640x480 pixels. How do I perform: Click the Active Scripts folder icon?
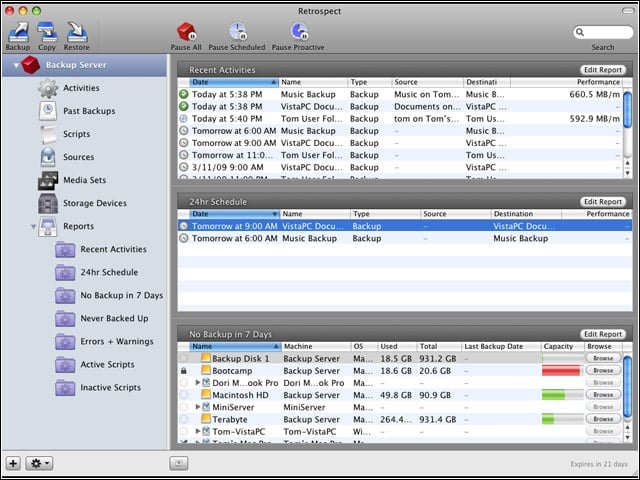(x=65, y=365)
